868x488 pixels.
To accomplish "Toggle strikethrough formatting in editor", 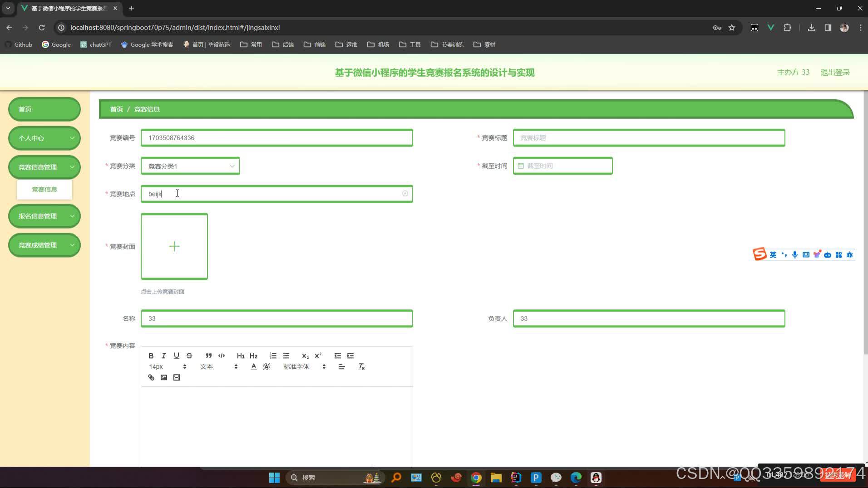I will point(189,356).
